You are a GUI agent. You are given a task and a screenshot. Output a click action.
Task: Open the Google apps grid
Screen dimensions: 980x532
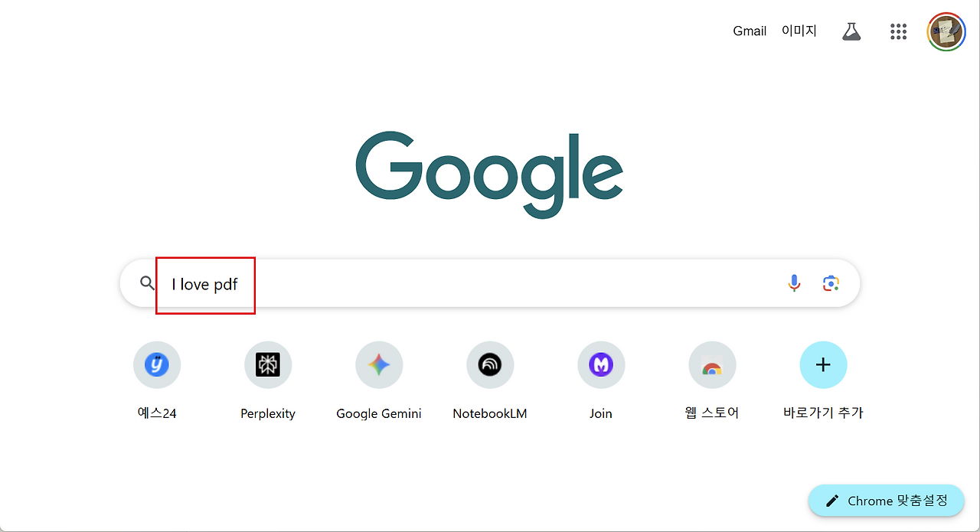[898, 31]
